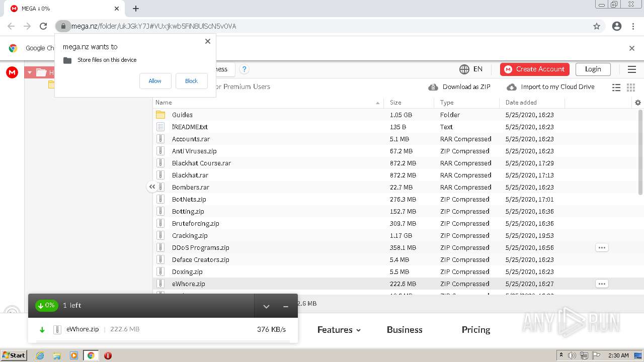Select the MEGA browser tab

[x=64, y=9]
